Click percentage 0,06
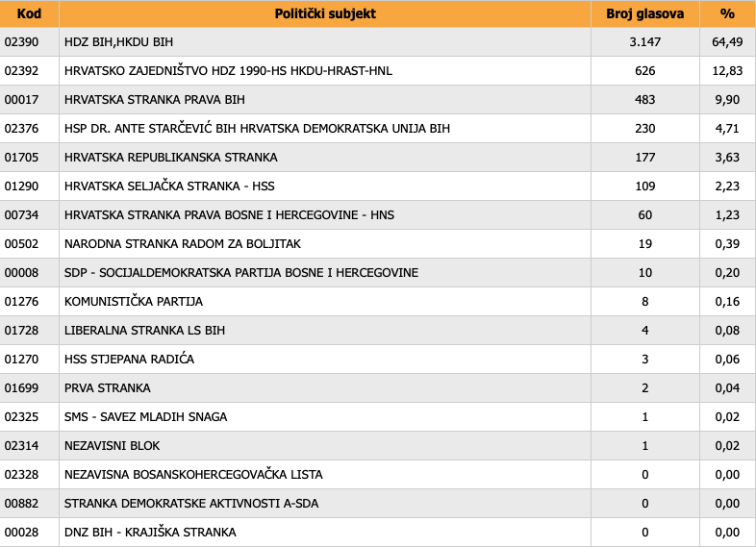Viewport: 756px width, 547px height. click(x=727, y=359)
